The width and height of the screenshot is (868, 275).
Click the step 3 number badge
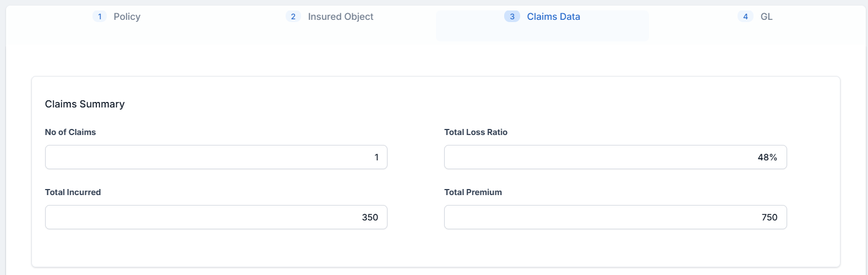click(x=512, y=17)
